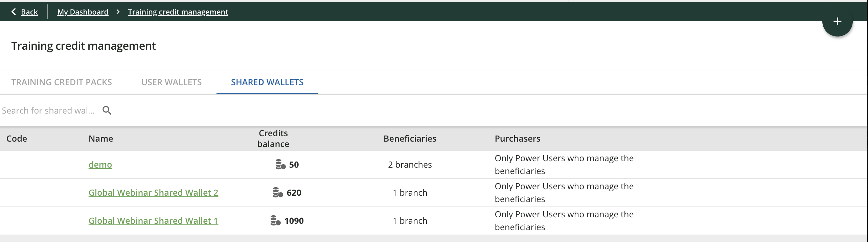Open Global Webinar Shared Wallet 1
Screen dimensions: 868x242
153,221
